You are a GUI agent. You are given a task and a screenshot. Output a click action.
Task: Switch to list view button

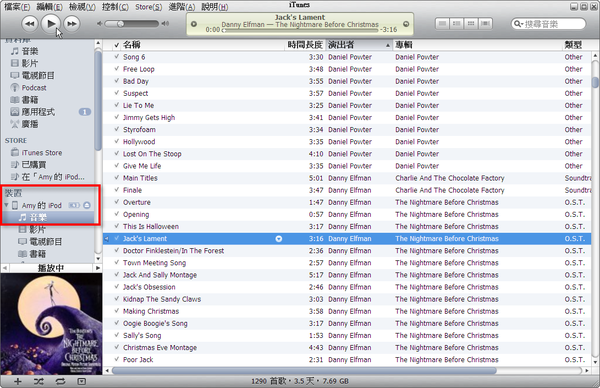[x=442, y=24]
